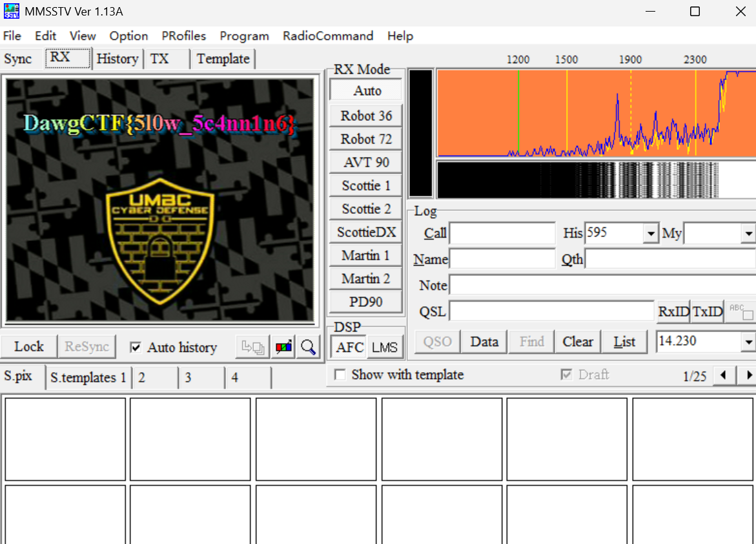Choose PD90 RX mode
This screenshot has width=756, height=544.
[x=366, y=302]
